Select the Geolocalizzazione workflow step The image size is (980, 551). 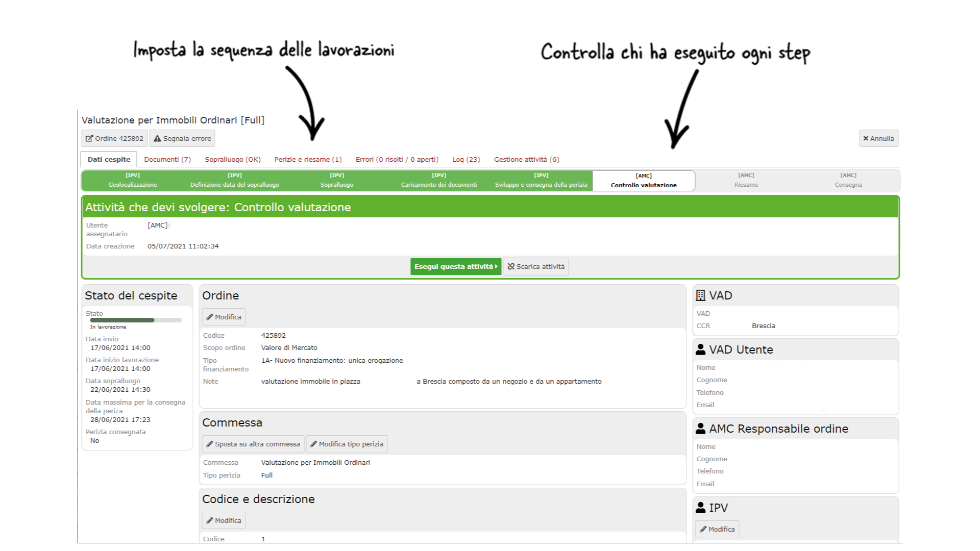[133, 181]
